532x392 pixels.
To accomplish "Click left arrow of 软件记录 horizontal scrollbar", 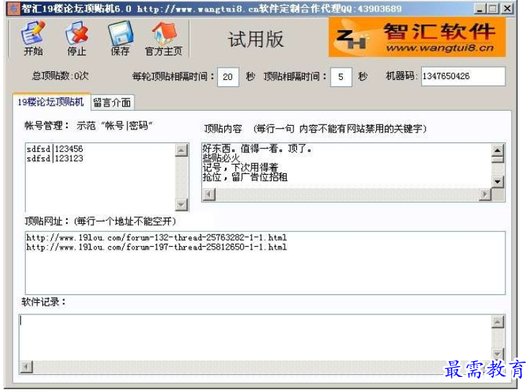I will pyautogui.click(x=27, y=367).
